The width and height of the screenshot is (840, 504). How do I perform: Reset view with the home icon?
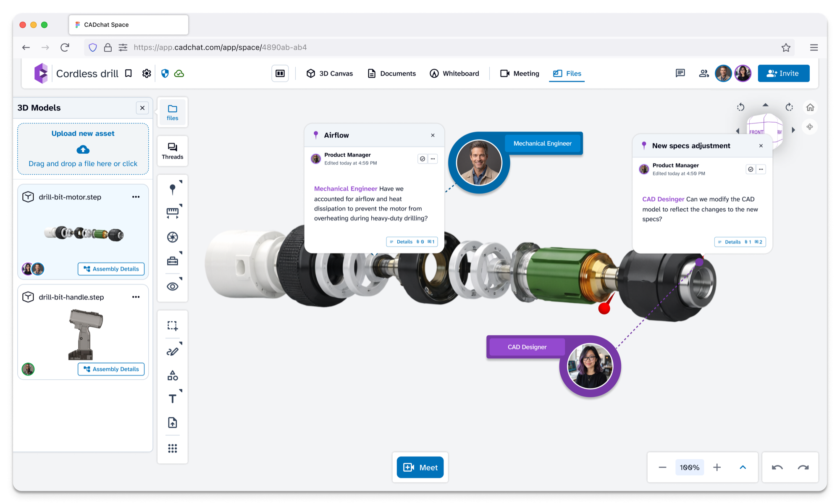[810, 108]
